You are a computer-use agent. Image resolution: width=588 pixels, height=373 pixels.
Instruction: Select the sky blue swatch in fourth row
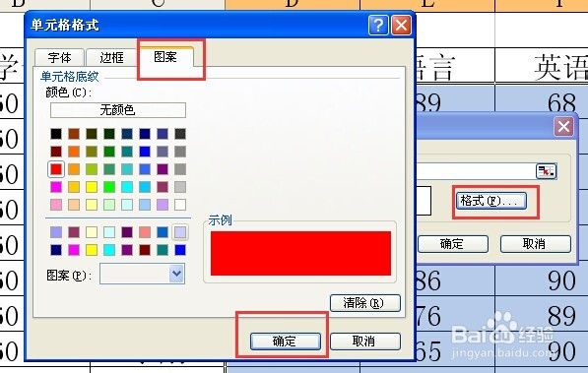click(x=145, y=187)
